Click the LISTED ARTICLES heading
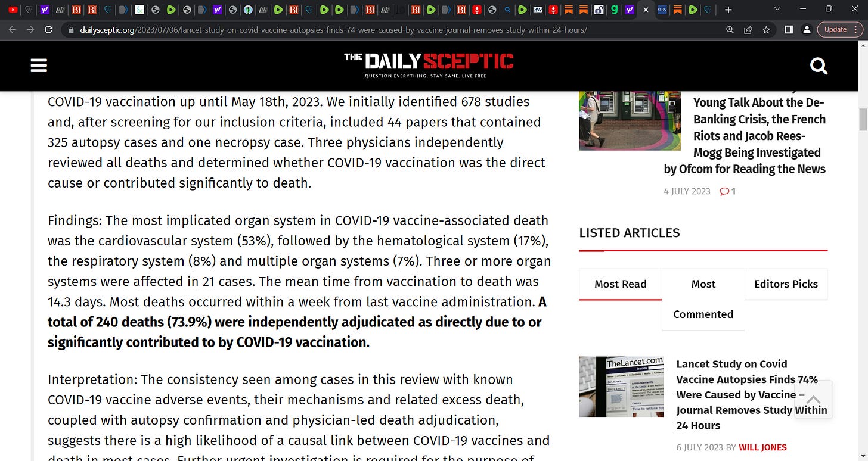Screen dimensions: 868x461 (x=630, y=233)
